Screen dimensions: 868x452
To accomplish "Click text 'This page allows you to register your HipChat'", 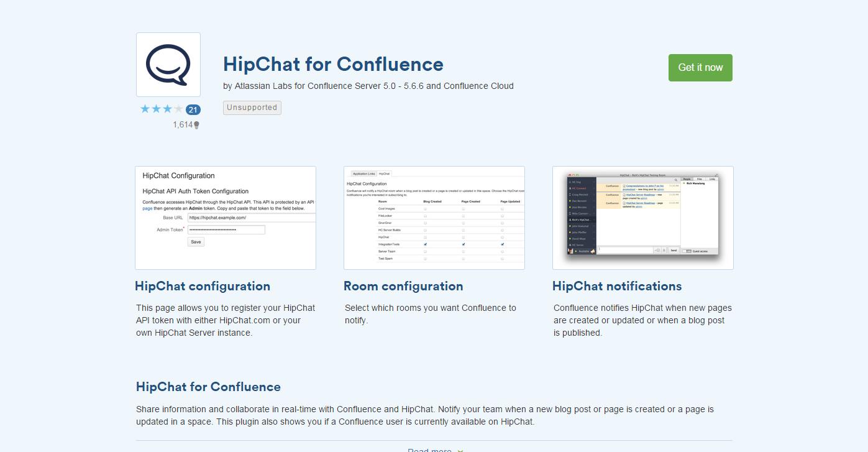I will tap(226, 308).
